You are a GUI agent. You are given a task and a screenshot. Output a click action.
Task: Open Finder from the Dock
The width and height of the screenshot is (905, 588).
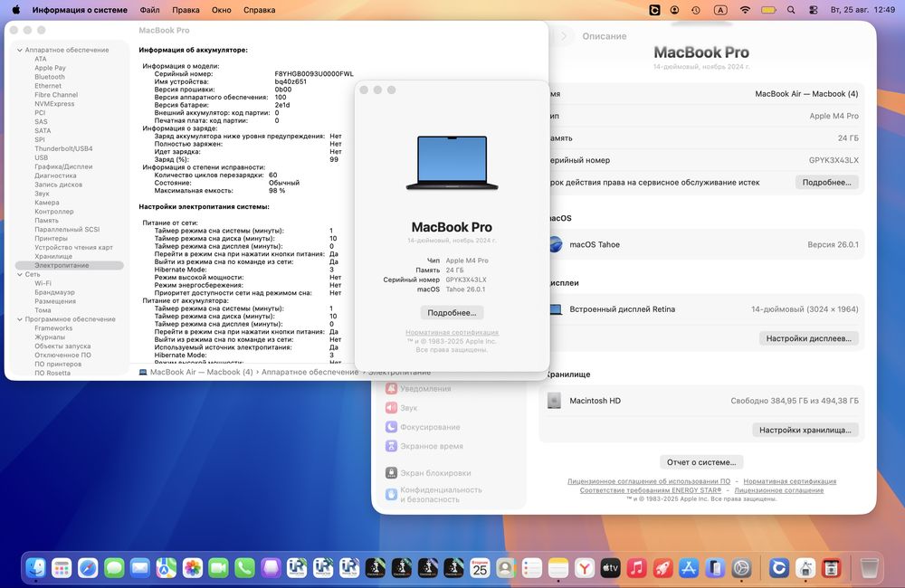tap(36, 568)
